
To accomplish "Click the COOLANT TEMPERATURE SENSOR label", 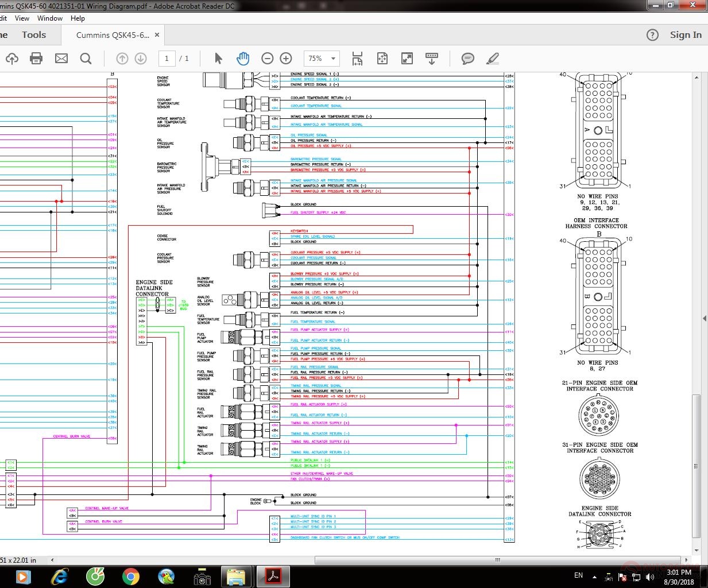I will click(168, 103).
